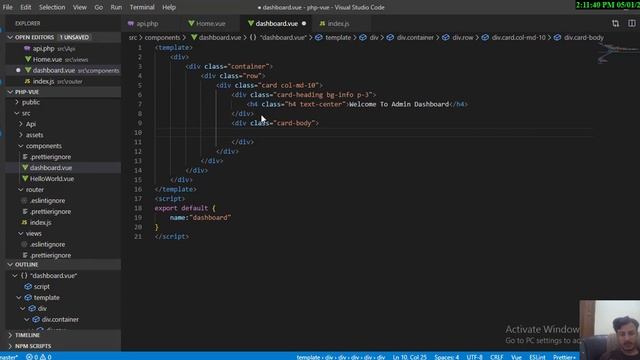The width and height of the screenshot is (640, 360).
Task: Open HelloWorld.vue in the explorer
Action: [52, 179]
